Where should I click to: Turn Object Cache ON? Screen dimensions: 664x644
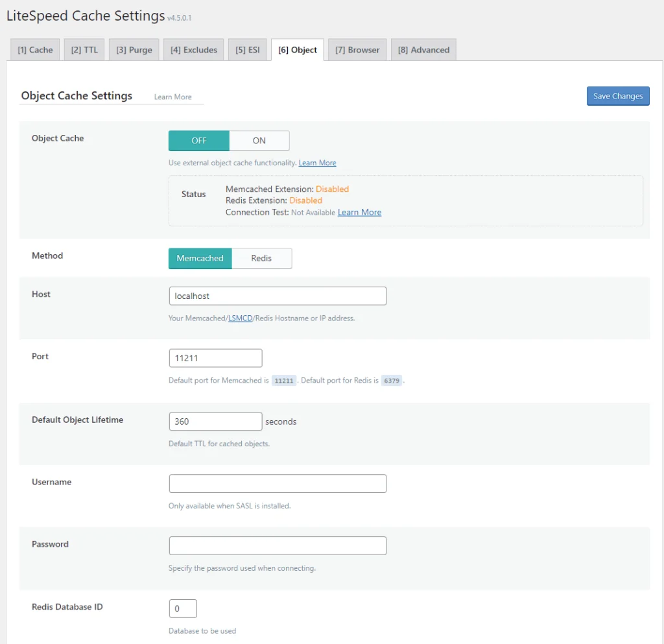coord(259,141)
